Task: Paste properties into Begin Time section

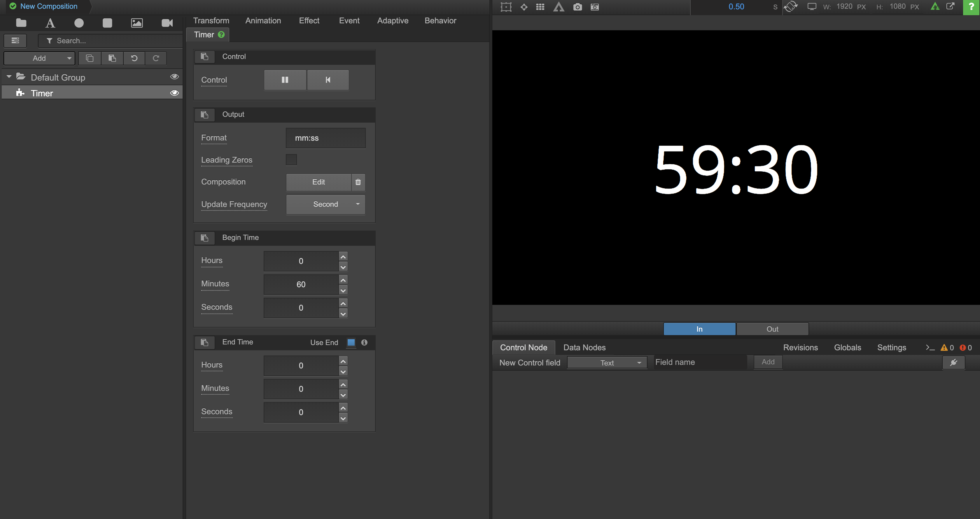Action: pos(205,238)
